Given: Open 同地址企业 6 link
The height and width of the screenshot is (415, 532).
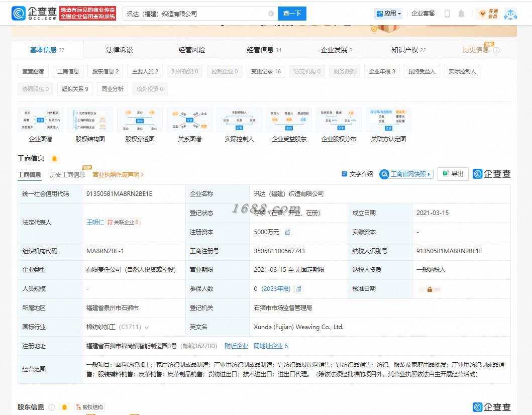Looking at the screenshot, I should click(x=271, y=346).
